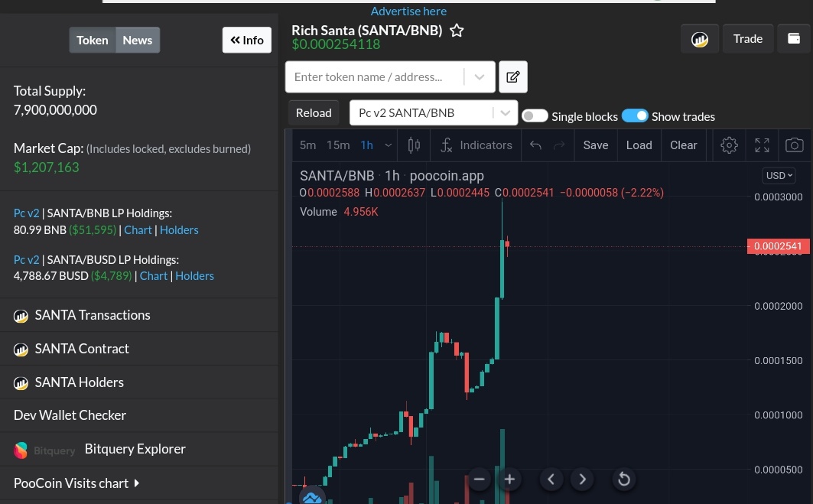Click the $0.000254118 price under the title
The height and width of the screenshot is (504, 813).
coord(336,44)
